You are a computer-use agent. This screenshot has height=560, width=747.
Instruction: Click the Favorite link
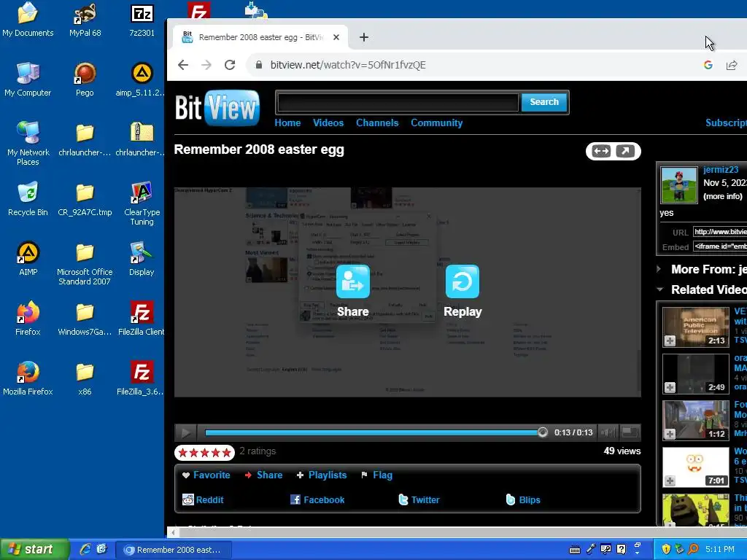click(206, 475)
